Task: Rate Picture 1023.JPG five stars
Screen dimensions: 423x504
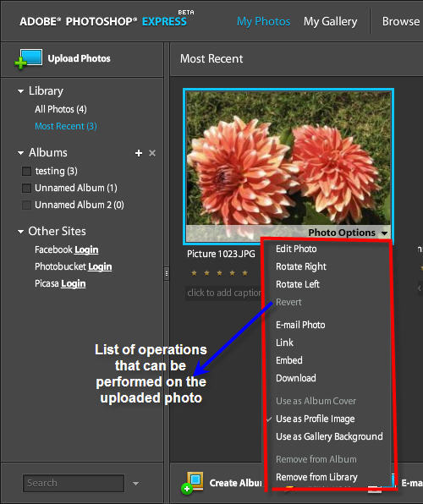Action: pyautogui.click(x=244, y=273)
